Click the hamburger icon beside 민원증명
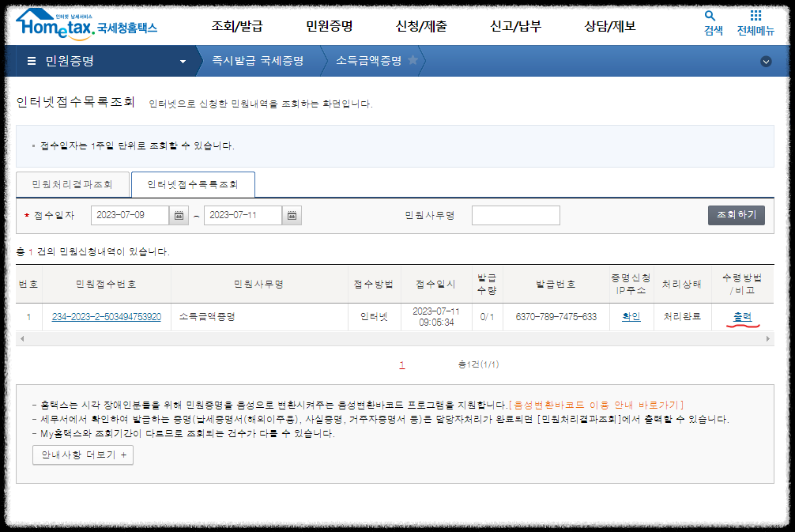 [x=30, y=60]
